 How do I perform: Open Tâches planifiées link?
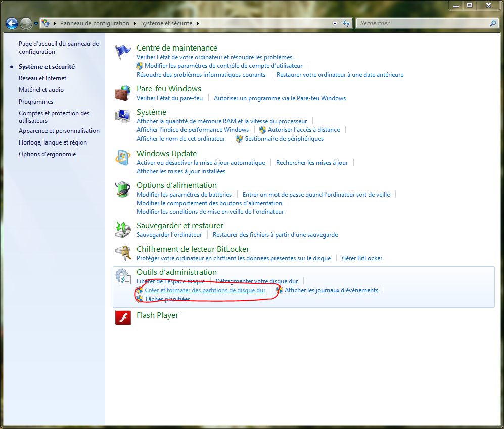[x=167, y=299]
